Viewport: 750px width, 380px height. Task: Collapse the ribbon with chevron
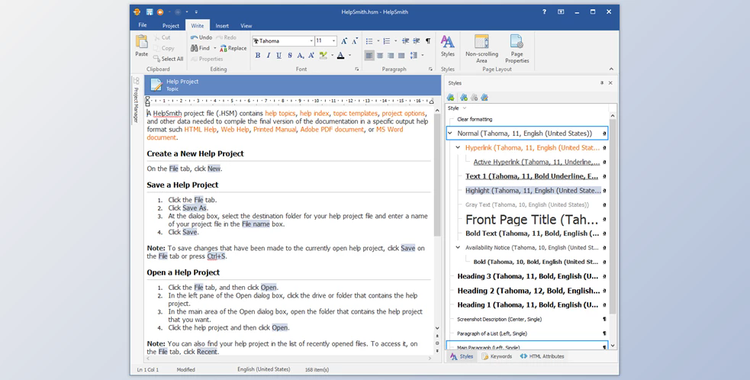coord(611,69)
